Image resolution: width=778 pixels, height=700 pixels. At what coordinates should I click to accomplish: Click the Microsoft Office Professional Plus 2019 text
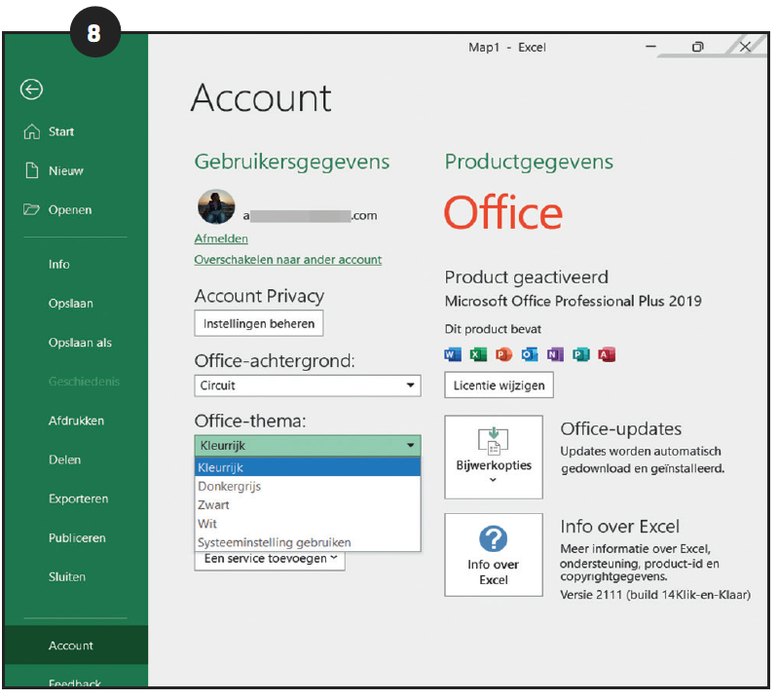click(574, 301)
